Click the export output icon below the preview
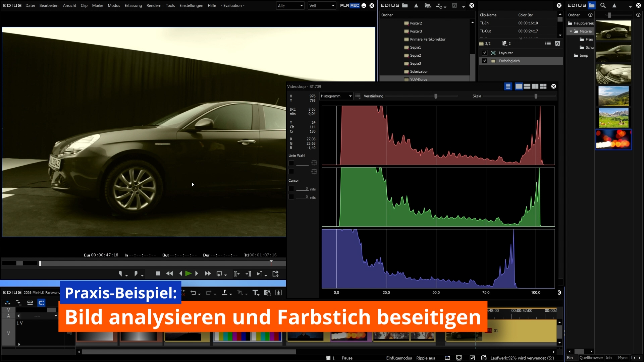Screen dimensions: 644x362 [275, 274]
